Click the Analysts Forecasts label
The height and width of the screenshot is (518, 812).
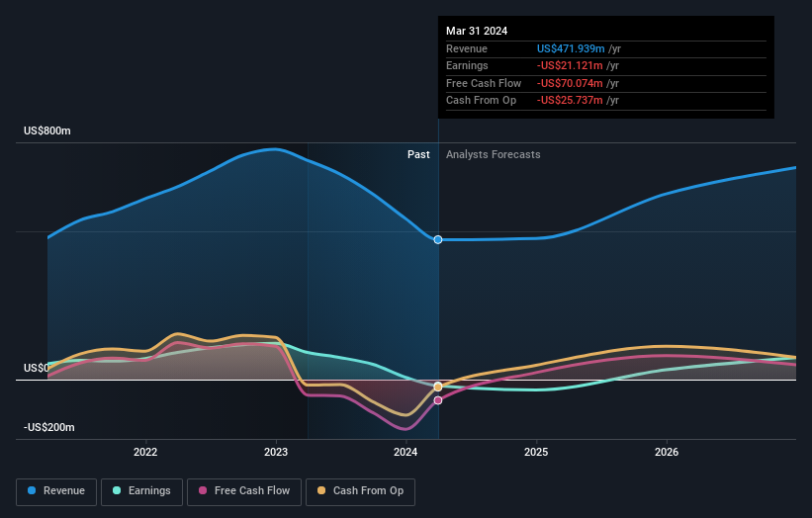click(493, 155)
